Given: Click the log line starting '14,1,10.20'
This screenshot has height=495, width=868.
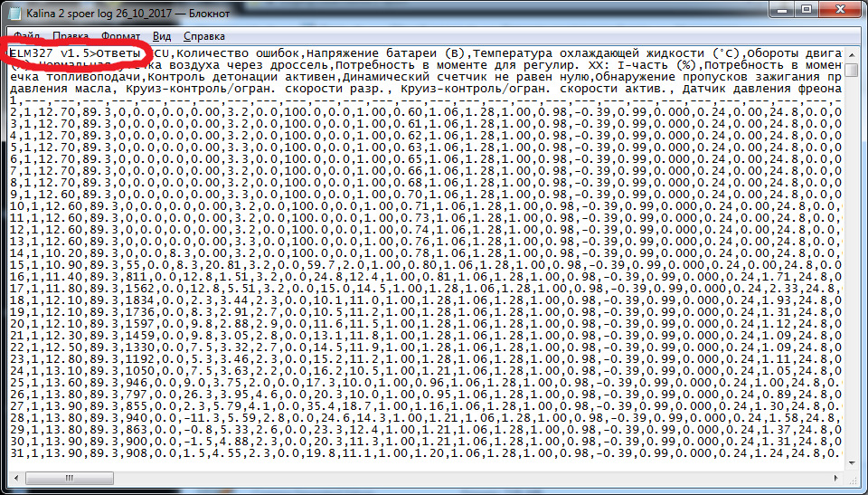Looking at the screenshot, I should tap(426, 255).
